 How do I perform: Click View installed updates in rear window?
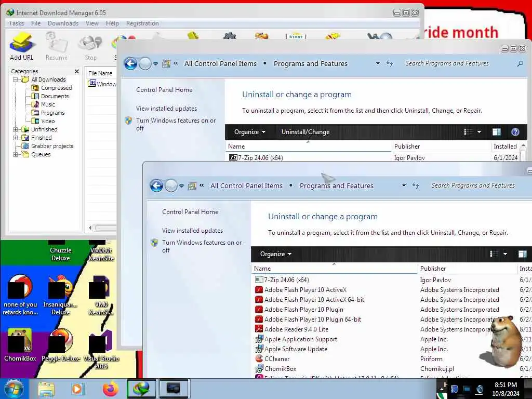[166, 109]
